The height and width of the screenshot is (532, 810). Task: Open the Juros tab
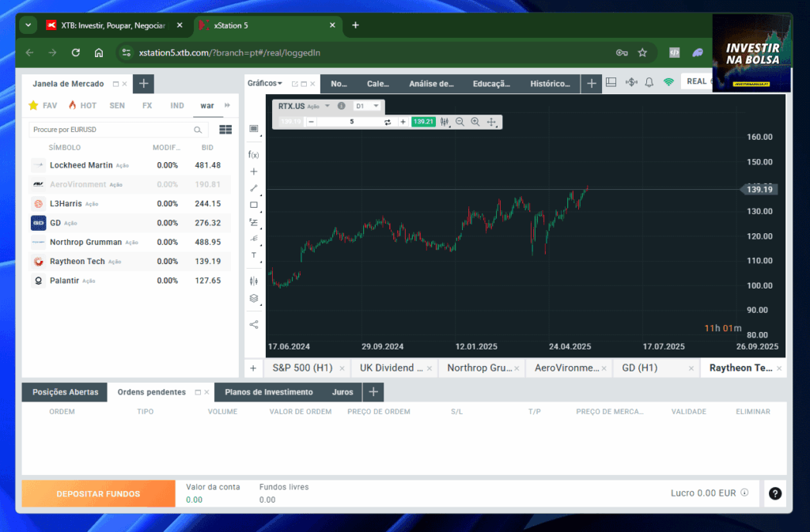click(x=343, y=392)
